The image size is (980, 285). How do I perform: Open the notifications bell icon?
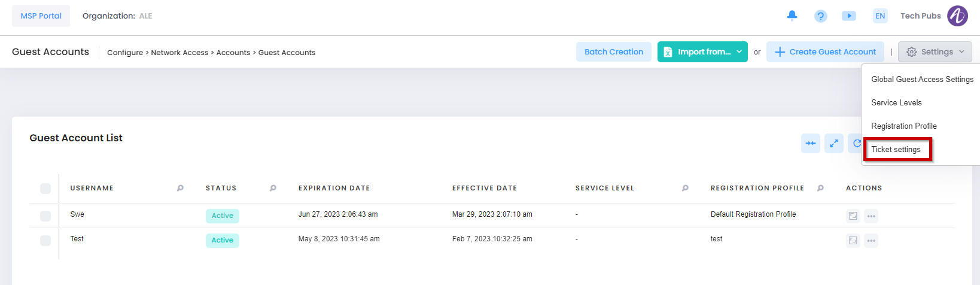792,16
